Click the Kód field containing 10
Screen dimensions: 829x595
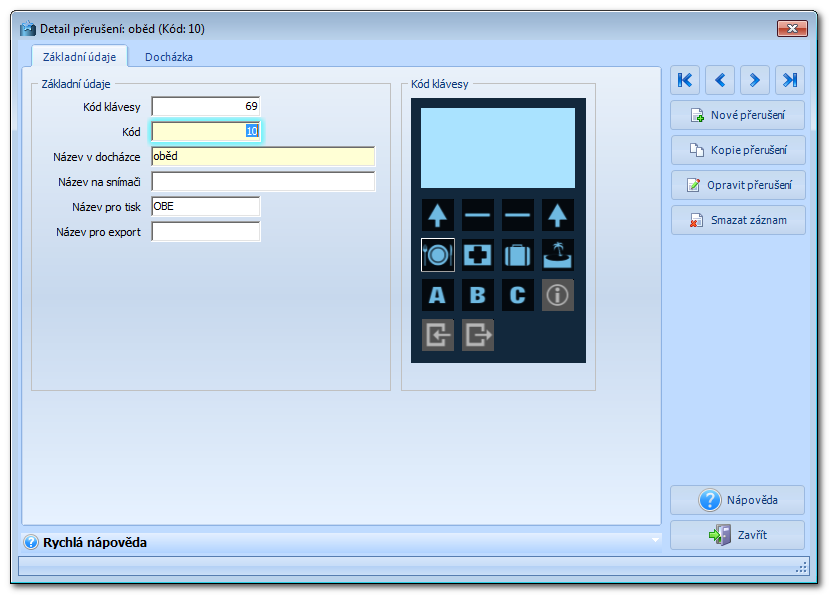[x=206, y=131]
